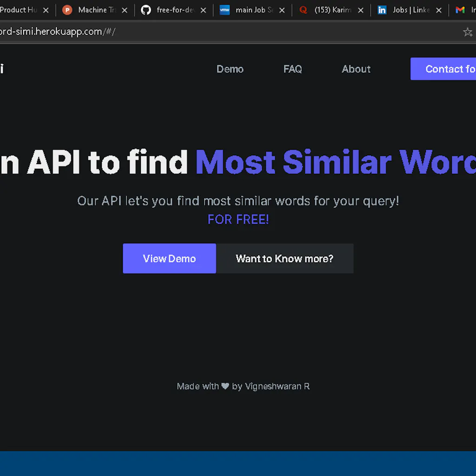Close the main Job tab
The width and height of the screenshot is (476, 476).
point(282,10)
